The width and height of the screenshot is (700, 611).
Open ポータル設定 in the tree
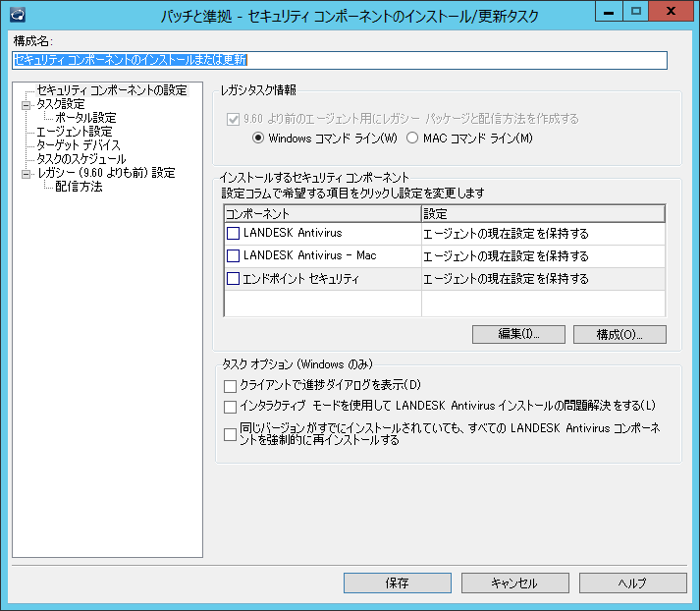click(85, 118)
